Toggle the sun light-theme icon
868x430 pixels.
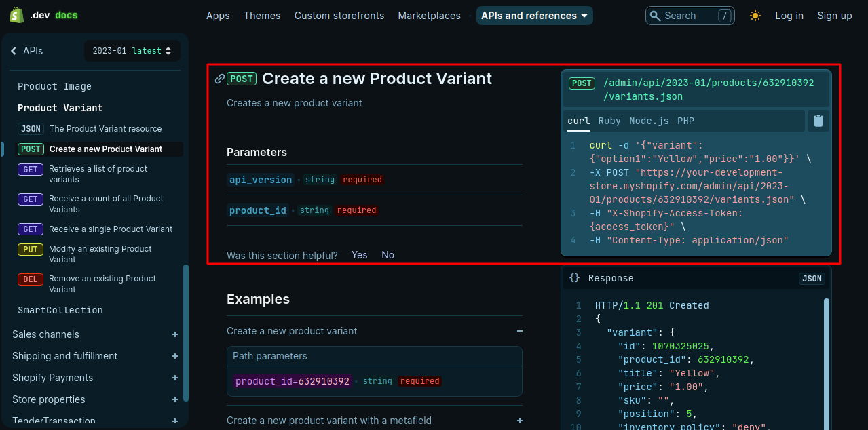(755, 16)
